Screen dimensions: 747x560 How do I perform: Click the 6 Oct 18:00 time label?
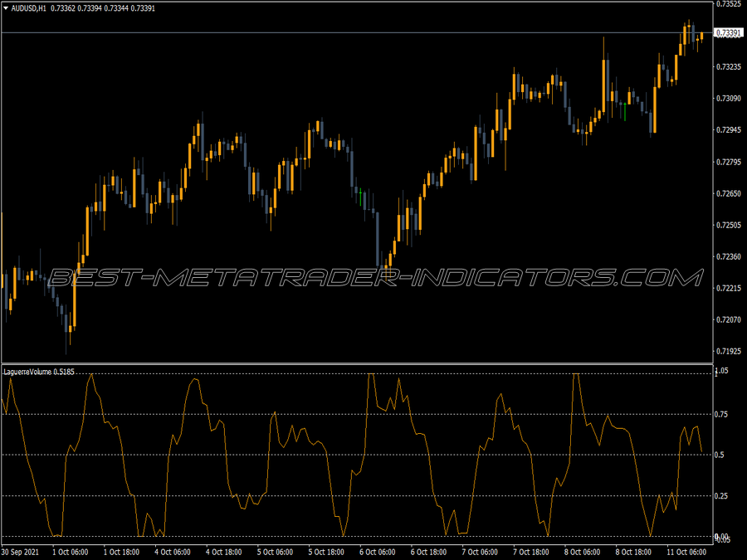(x=429, y=552)
